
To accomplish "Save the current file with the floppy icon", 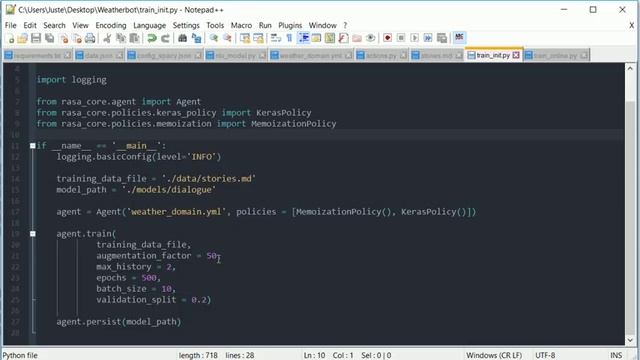I will (x=36, y=38).
